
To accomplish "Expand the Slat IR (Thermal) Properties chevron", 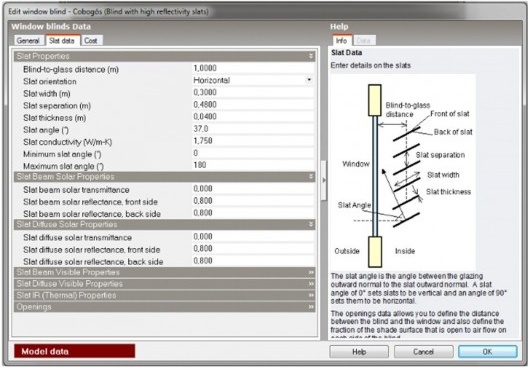I will [x=310, y=295].
